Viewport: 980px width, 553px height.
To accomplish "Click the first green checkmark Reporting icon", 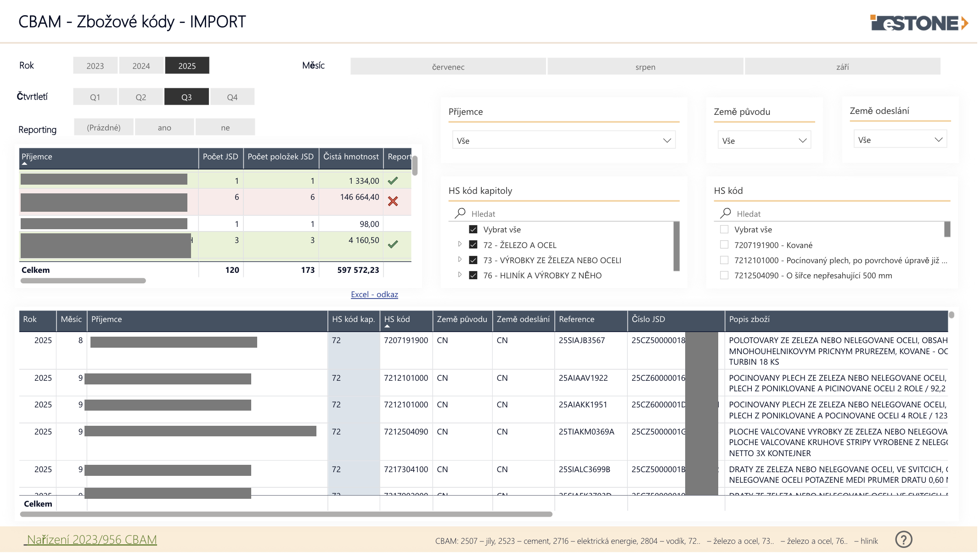I will (393, 181).
